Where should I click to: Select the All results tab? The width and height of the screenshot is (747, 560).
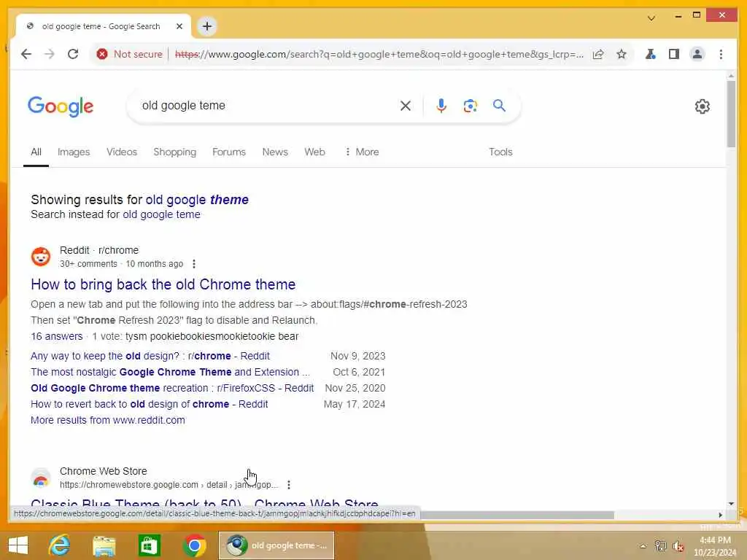[x=36, y=152]
